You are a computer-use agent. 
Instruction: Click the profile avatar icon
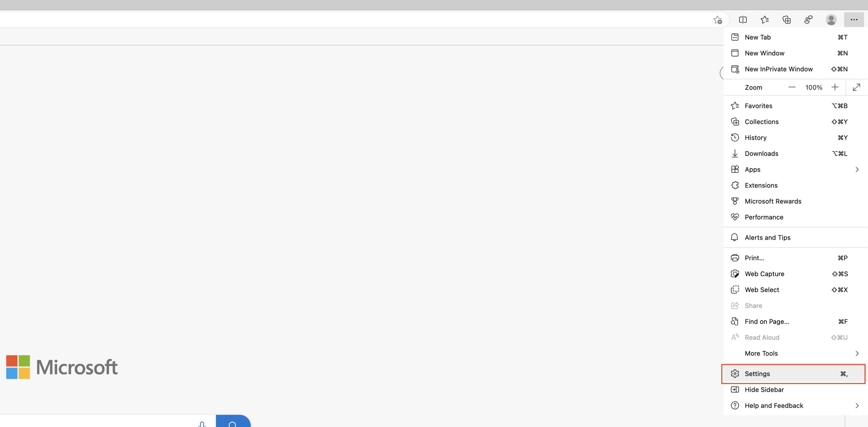[831, 20]
